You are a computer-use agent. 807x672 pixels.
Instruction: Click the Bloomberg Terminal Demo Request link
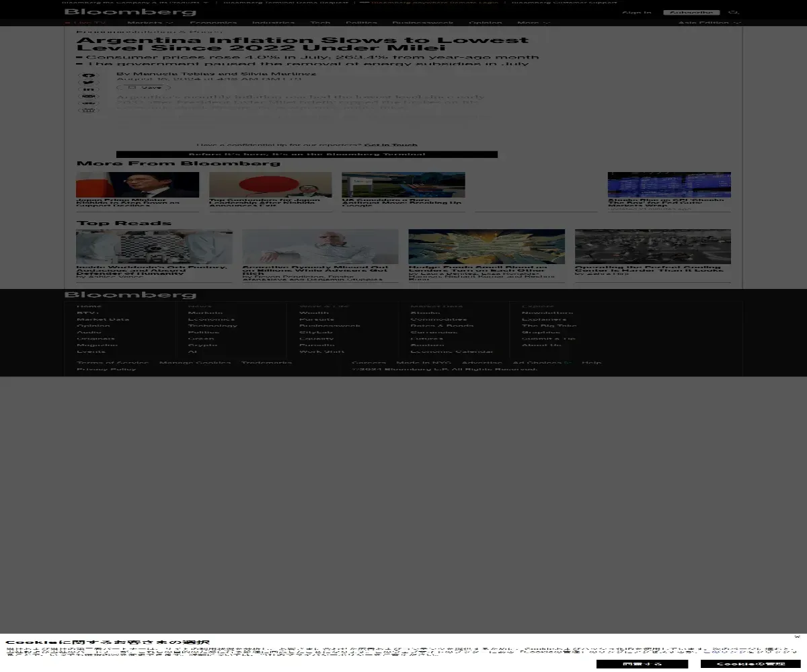pyautogui.click(x=286, y=2)
